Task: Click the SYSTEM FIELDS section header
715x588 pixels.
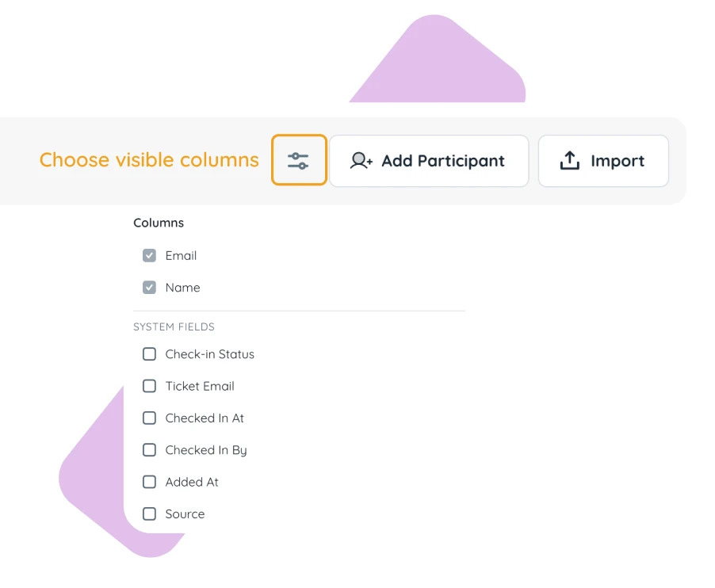Action: (x=174, y=326)
